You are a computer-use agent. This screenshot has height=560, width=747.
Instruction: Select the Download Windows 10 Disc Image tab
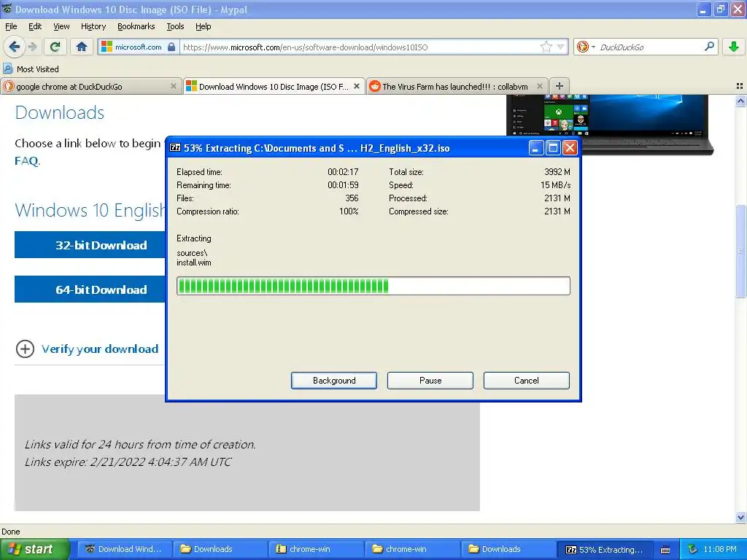pyautogui.click(x=274, y=86)
